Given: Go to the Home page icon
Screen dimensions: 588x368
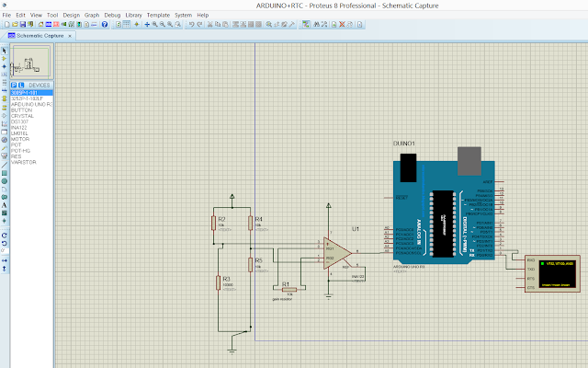Looking at the screenshot, I should [x=40, y=25].
